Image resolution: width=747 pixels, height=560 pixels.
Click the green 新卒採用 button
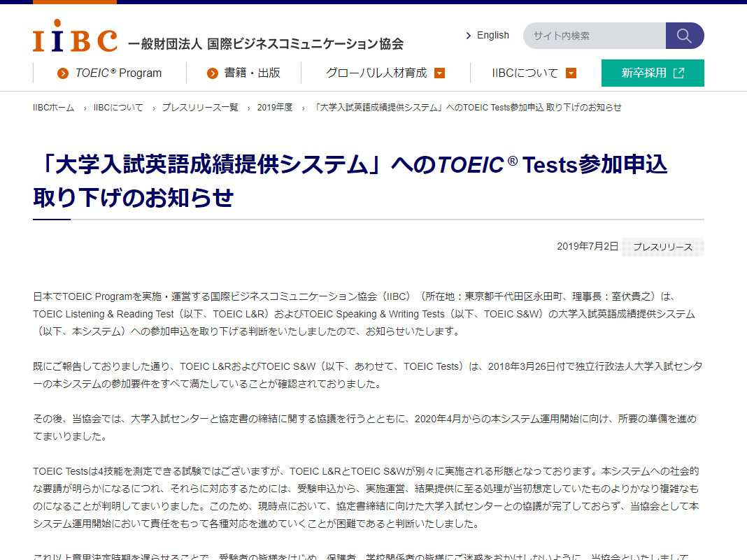click(x=647, y=73)
